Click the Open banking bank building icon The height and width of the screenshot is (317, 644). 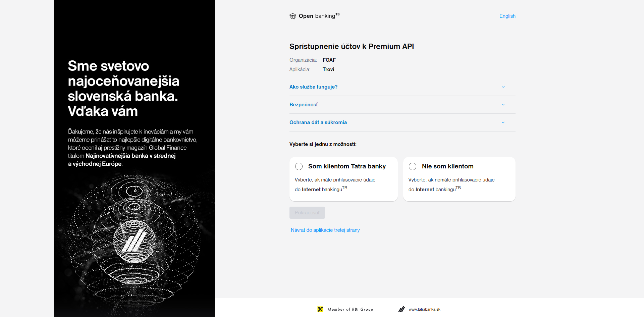point(292,16)
